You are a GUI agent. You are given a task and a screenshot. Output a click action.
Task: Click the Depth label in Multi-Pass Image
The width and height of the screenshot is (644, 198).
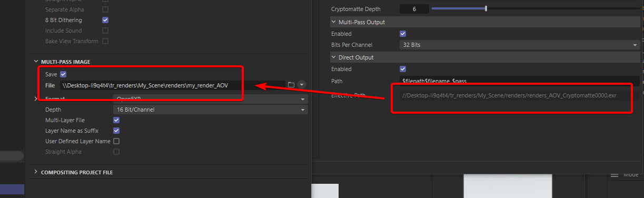(53, 110)
